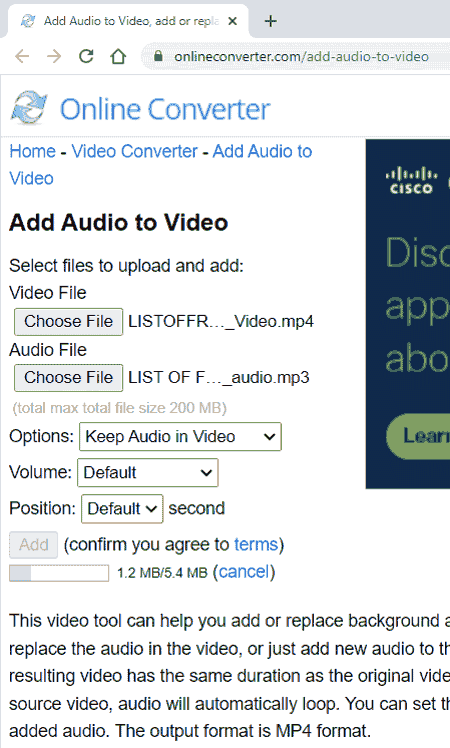450x748 pixels.
Task: Click the upload progress bar
Action: coord(59,573)
